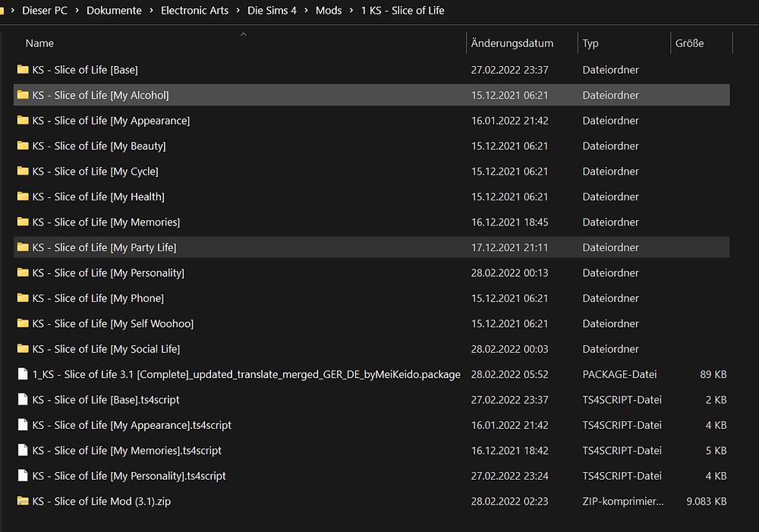Viewport: 759px width, 532px height.
Task: Click the file icon of [Base].ts4script
Action: pos(23,399)
